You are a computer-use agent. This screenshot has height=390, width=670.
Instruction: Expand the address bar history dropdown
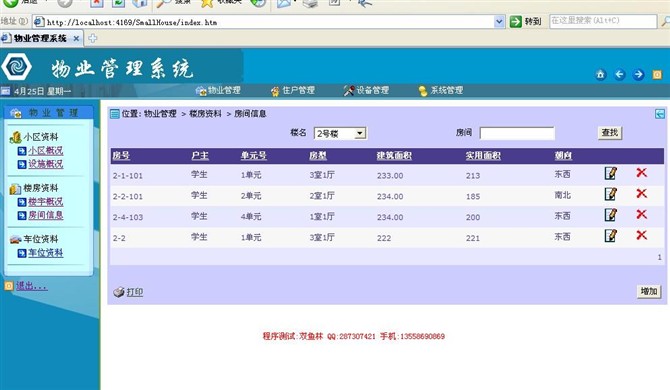[x=499, y=21]
